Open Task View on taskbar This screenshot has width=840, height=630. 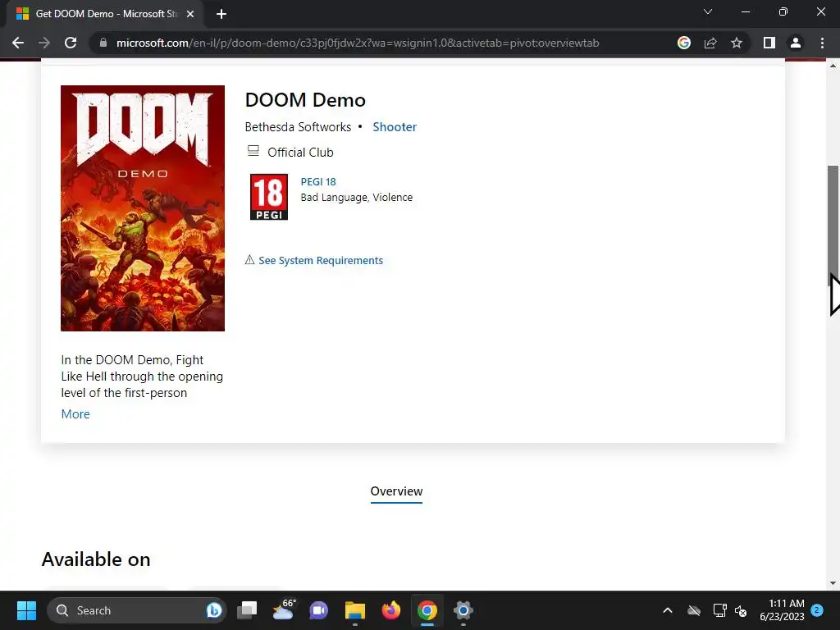coord(248,610)
